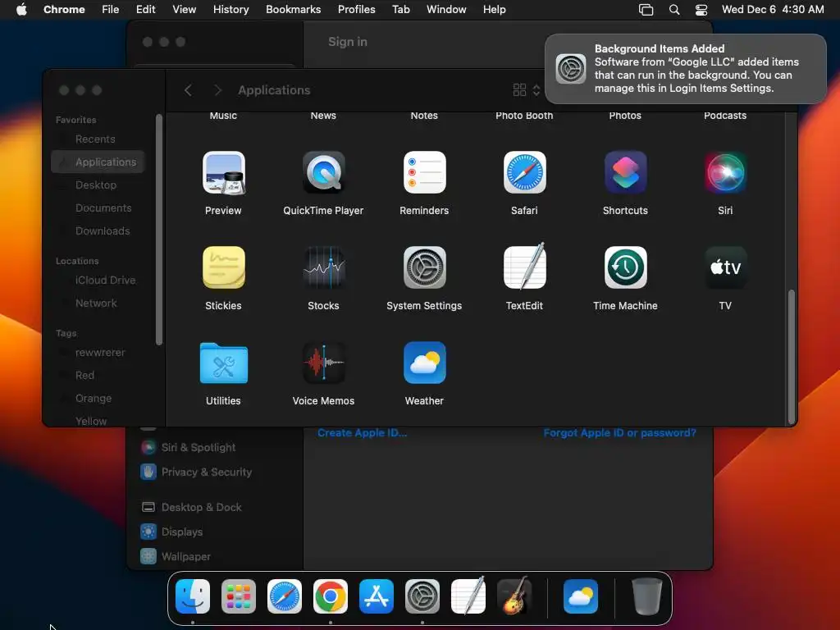Select Documents in the Finder sidebar
Screen dimensions: 840x630
98,208
